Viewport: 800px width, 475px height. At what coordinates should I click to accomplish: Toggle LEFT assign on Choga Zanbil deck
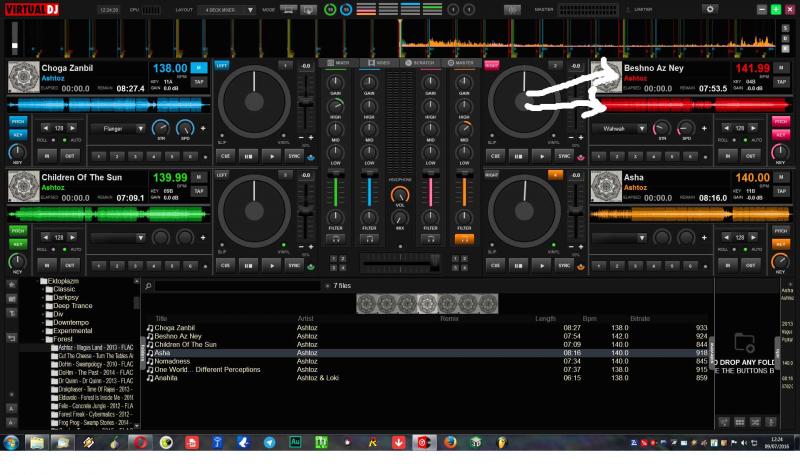(222, 65)
